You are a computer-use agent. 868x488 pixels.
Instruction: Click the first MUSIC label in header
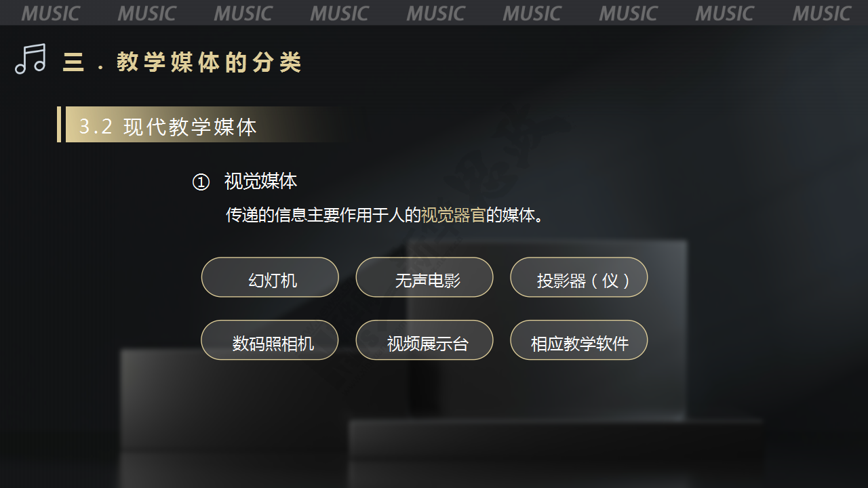[x=50, y=14]
